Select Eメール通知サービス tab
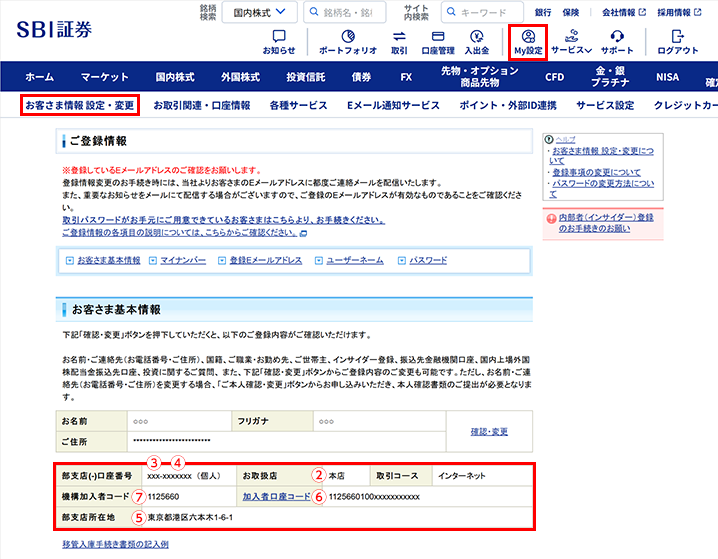This screenshot has width=718, height=559. 393,105
